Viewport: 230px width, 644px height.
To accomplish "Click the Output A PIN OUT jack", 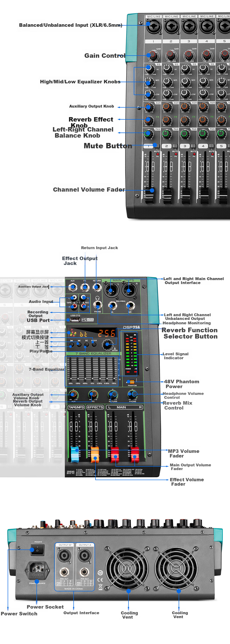I will (x=84, y=572).
